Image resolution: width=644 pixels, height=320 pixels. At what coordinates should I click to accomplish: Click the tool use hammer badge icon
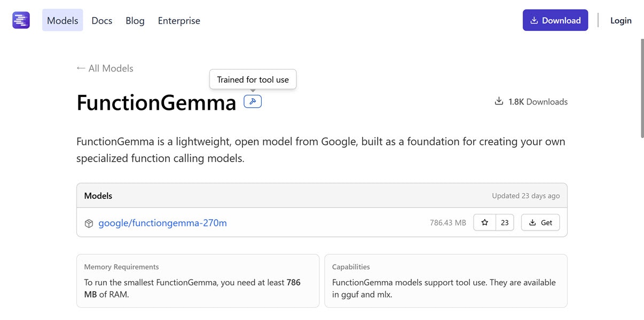253,101
